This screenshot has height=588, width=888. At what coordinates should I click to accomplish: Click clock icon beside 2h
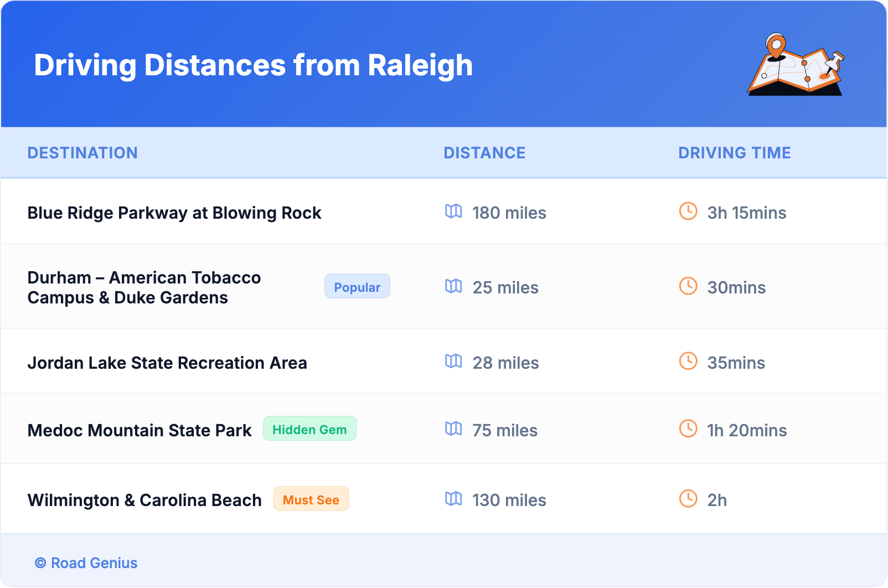pyautogui.click(x=688, y=499)
